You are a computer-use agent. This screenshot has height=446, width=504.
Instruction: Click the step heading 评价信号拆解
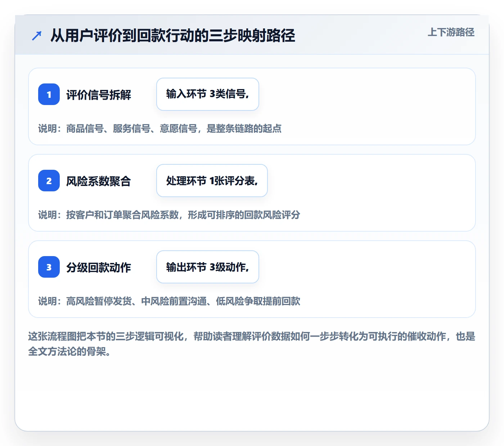99,95
